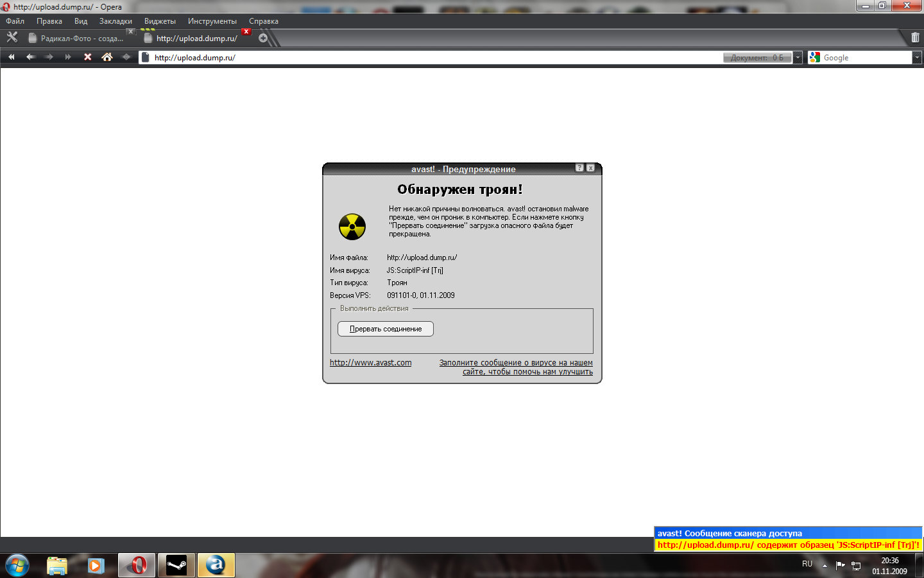Click the virus name JS:ScriptIP-inf [Trj]
Viewport: 924px width, 578px height.
pos(415,270)
